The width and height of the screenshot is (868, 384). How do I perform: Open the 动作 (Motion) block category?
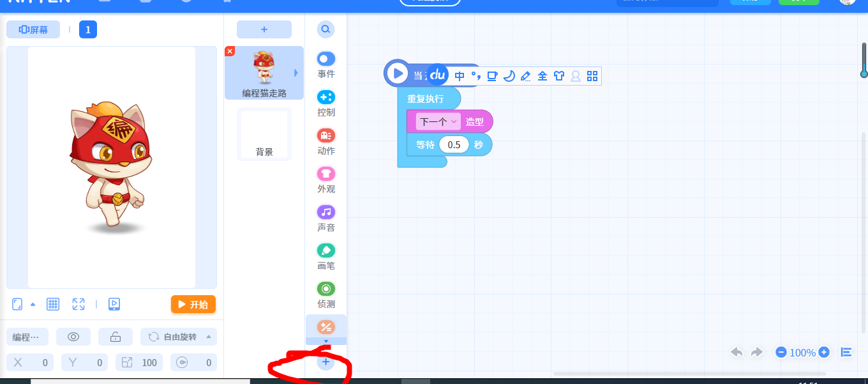[x=326, y=141]
